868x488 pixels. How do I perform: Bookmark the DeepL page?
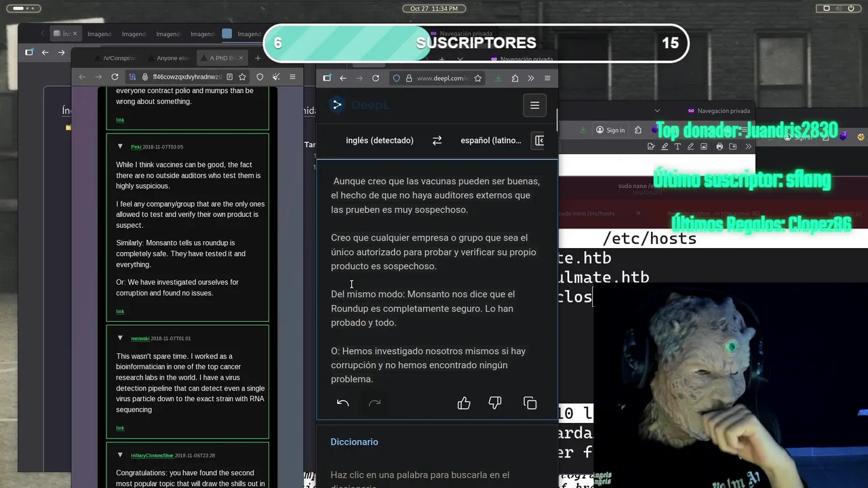478,78
